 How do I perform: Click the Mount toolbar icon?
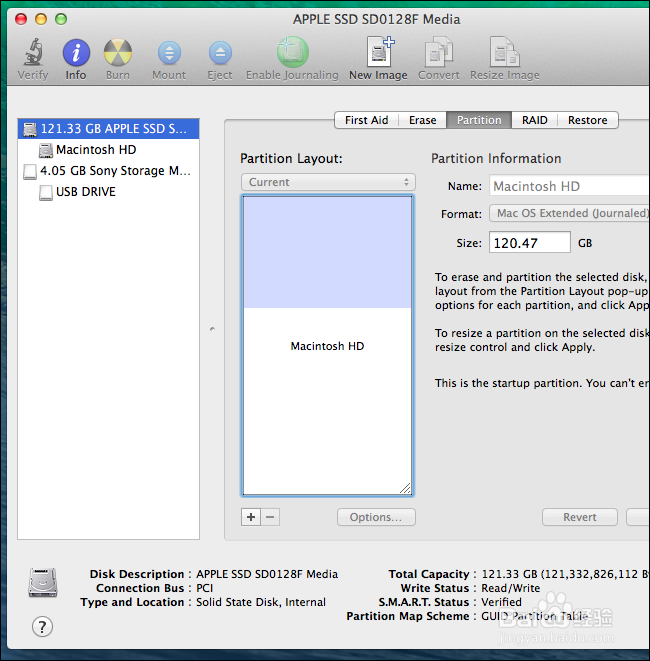click(169, 53)
